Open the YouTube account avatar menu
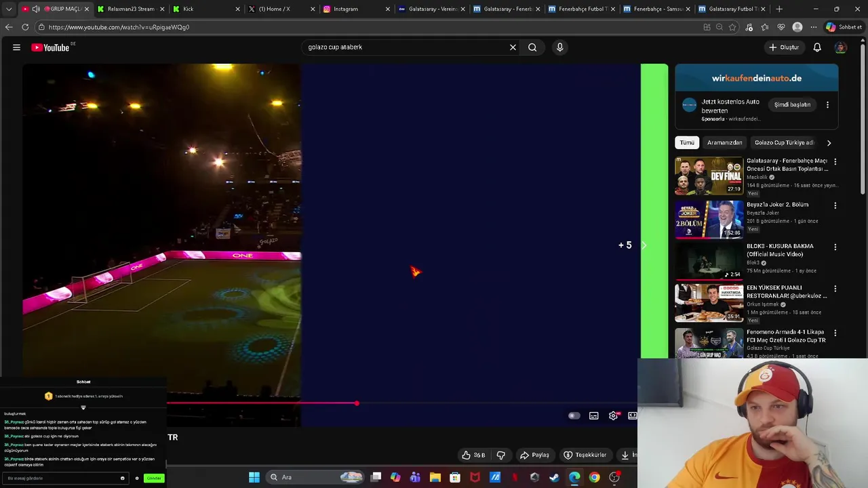Viewport: 868px width, 488px height. click(840, 47)
